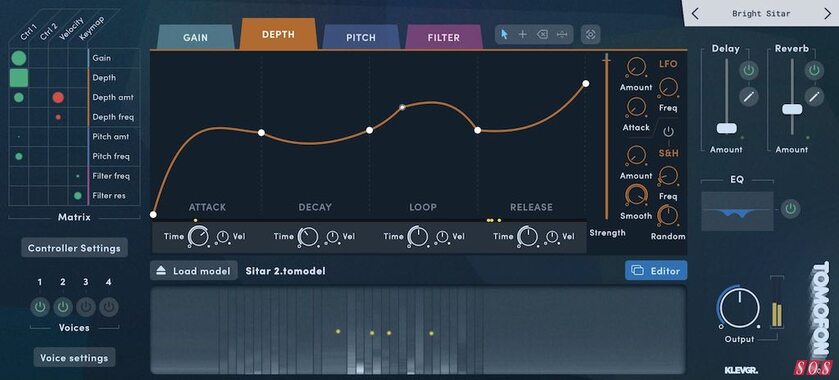Image resolution: width=839 pixels, height=380 pixels.
Task: Click Ctrl 1 Depth amt green dot
Action: [19, 97]
